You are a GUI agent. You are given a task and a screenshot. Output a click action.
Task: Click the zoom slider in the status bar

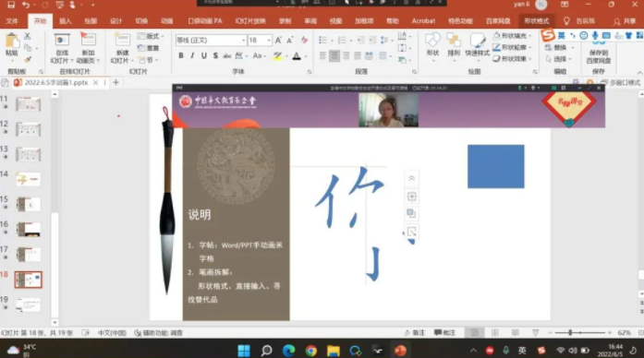coord(580,332)
